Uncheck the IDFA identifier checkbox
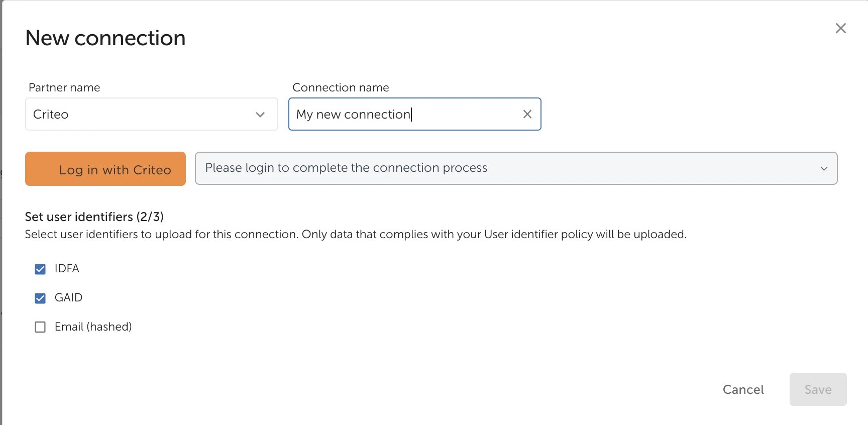 40,269
